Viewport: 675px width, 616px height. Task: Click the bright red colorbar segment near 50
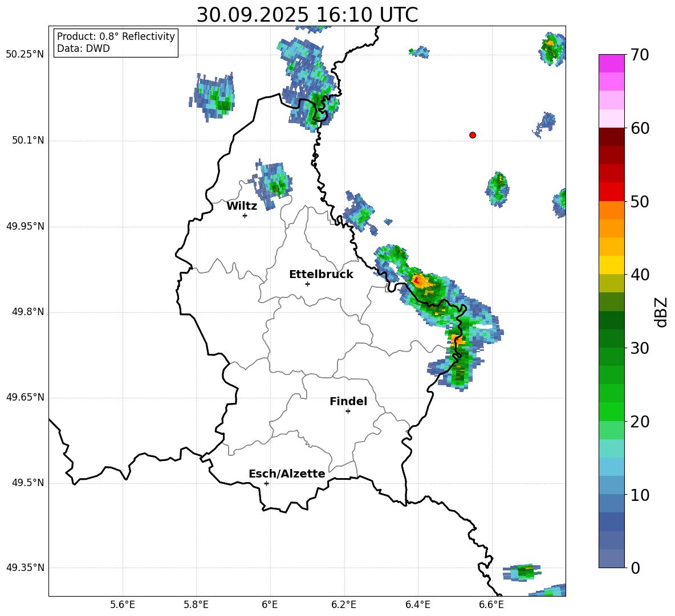pyautogui.click(x=612, y=192)
